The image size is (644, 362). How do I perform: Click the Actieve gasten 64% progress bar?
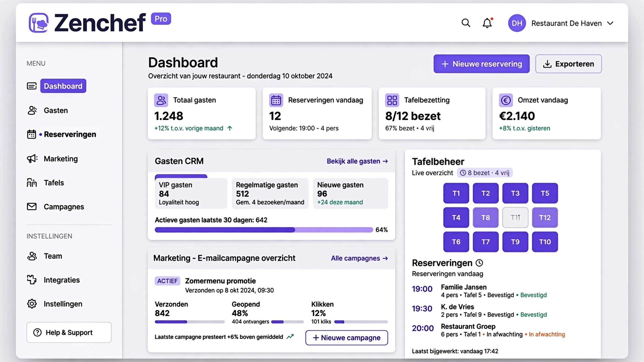[264, 230]
